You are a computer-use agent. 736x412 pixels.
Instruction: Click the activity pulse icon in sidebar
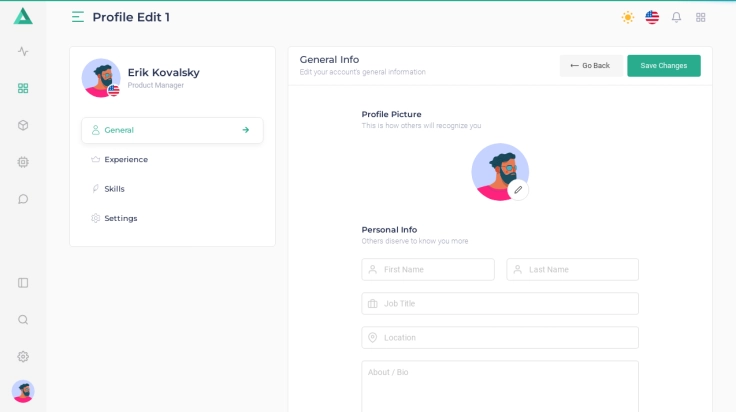[23, 51]
